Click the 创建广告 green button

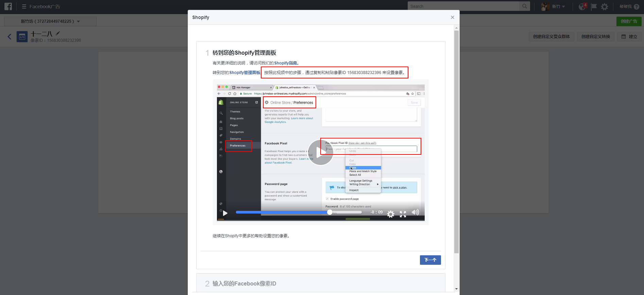(629, 21)
